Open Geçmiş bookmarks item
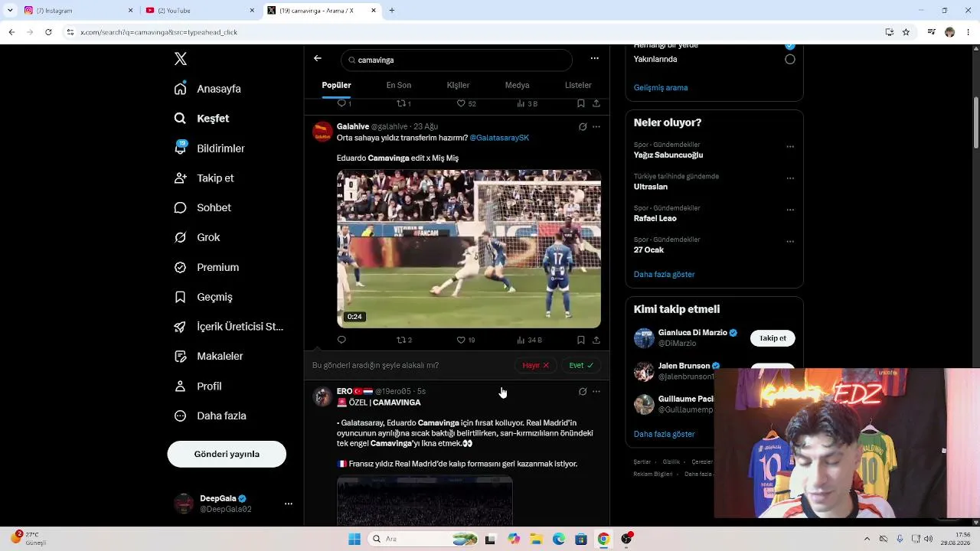 [x=203, y=297]
